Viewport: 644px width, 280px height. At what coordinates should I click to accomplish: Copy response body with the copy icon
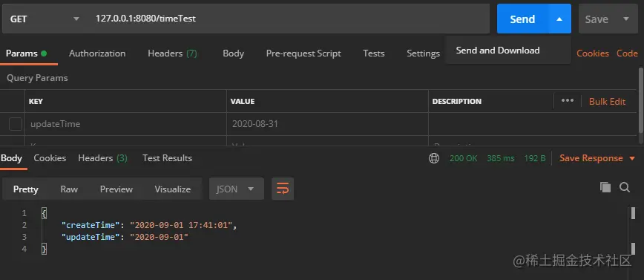tap(605, 187)
